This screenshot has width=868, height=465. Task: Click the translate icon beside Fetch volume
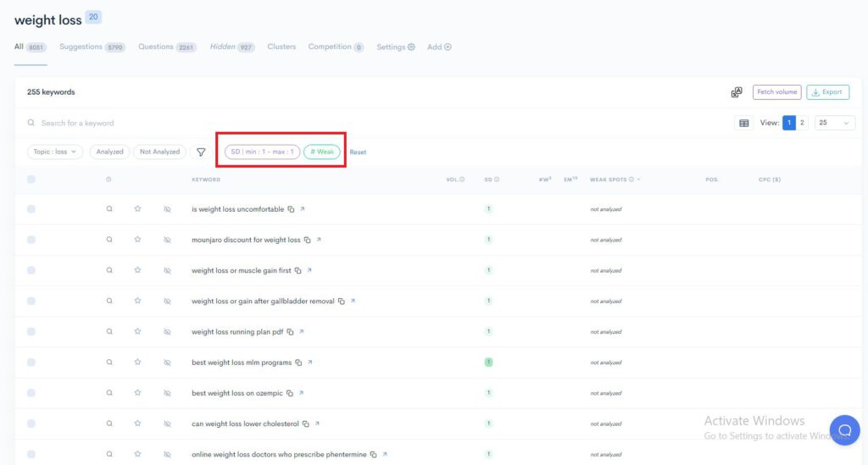pos(737,92)
